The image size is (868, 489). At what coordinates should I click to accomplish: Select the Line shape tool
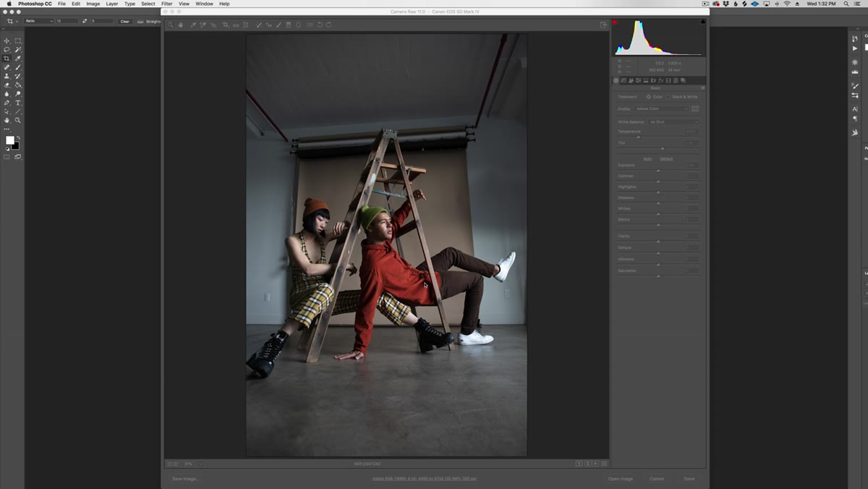click(x=18, y=111)
